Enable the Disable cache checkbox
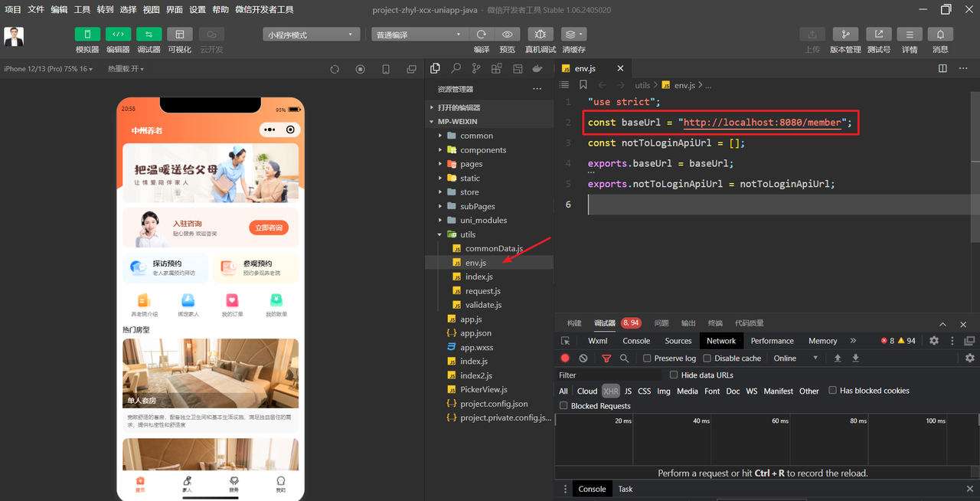980x501 pixels. (x=707, y=359)
